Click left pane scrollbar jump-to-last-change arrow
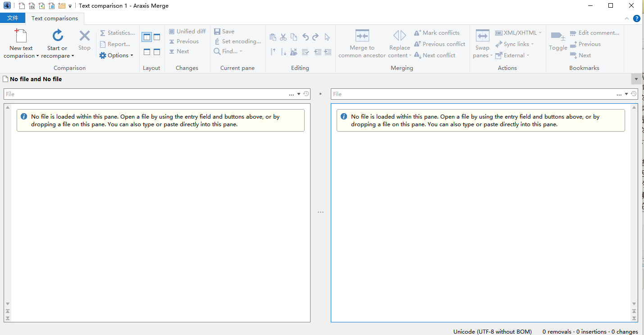The image size is (644, 335). 7,318
